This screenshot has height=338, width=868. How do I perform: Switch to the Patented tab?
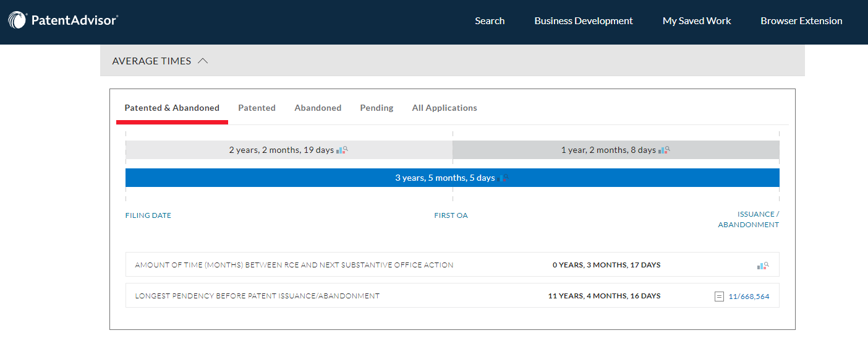tap(257, 108)
